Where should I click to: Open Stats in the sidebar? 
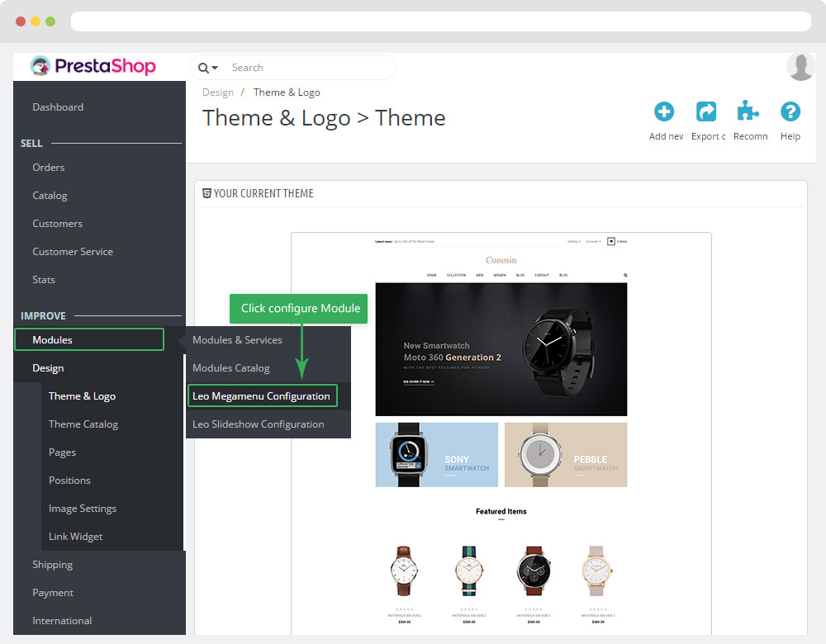(x=44, y=280)
